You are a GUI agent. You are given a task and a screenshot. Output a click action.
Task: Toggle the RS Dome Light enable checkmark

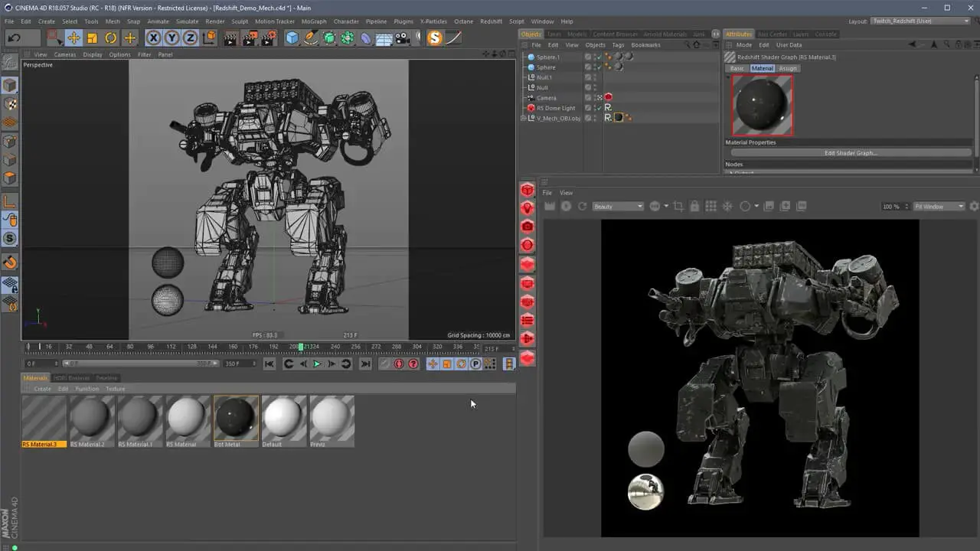[x=598, y=108]
